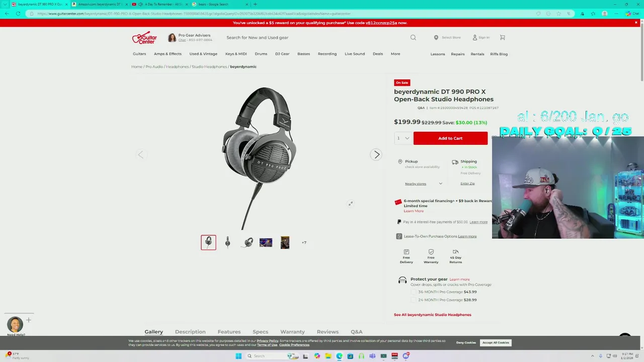The width and height of the screenshot is (644, 362).
Task: Show previous product image with left arrow
Action: 140,154
